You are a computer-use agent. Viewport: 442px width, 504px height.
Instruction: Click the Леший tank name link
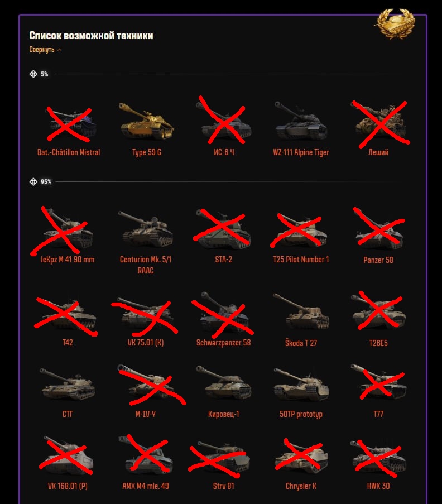(378, 152)
